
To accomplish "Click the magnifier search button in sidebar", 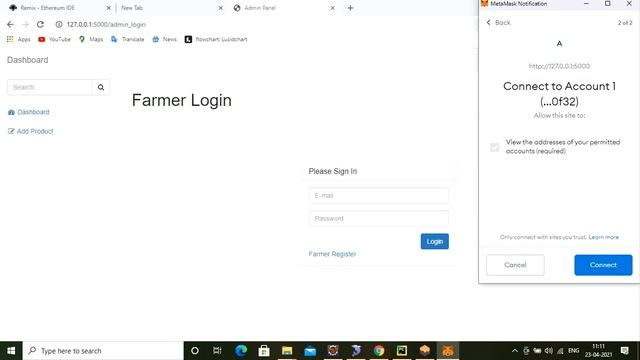I will click(101, 87).
